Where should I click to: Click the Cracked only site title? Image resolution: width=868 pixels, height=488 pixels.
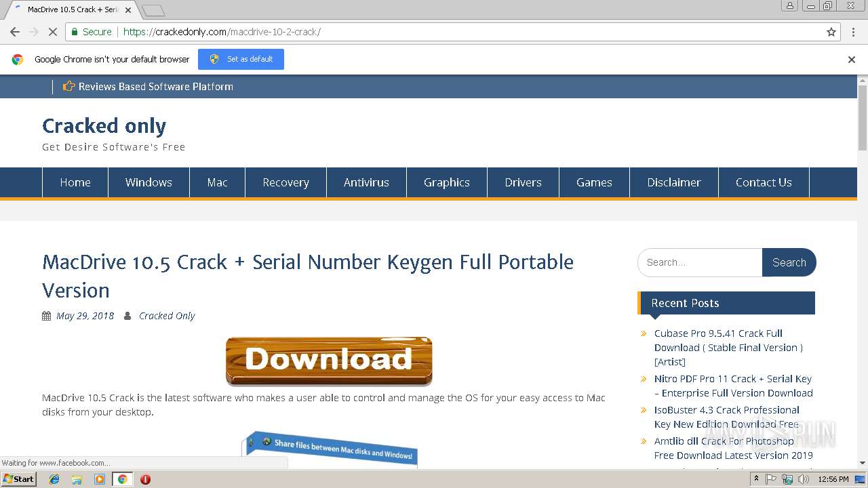click(x=104, y=125)
